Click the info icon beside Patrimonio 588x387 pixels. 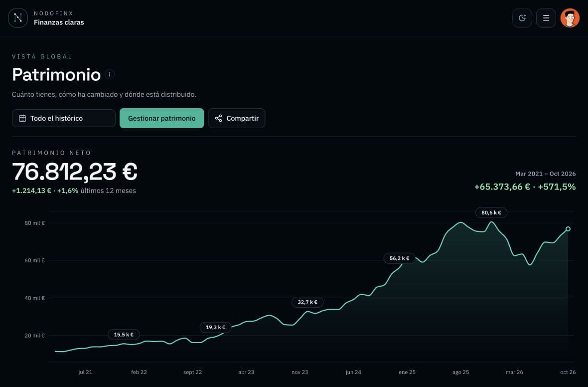110,74
